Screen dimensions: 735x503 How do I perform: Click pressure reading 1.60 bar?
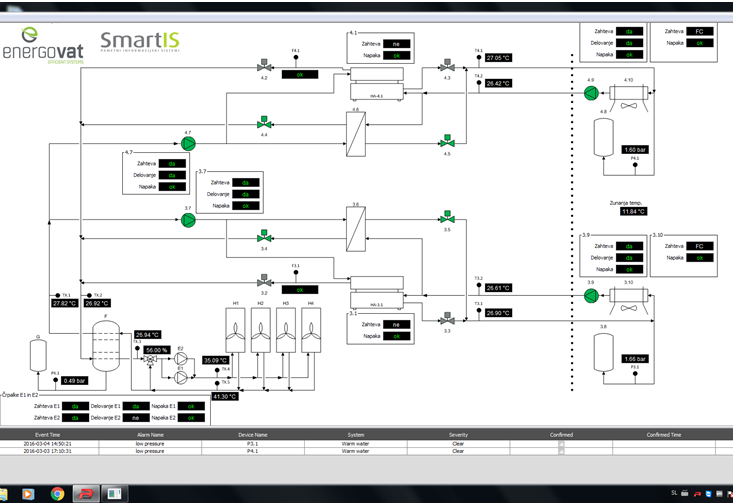tap(635, 150)
